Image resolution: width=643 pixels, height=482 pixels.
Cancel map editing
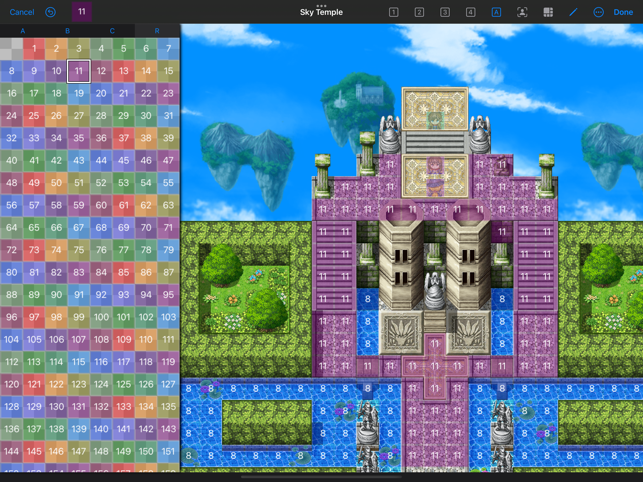tap(22, 12)
